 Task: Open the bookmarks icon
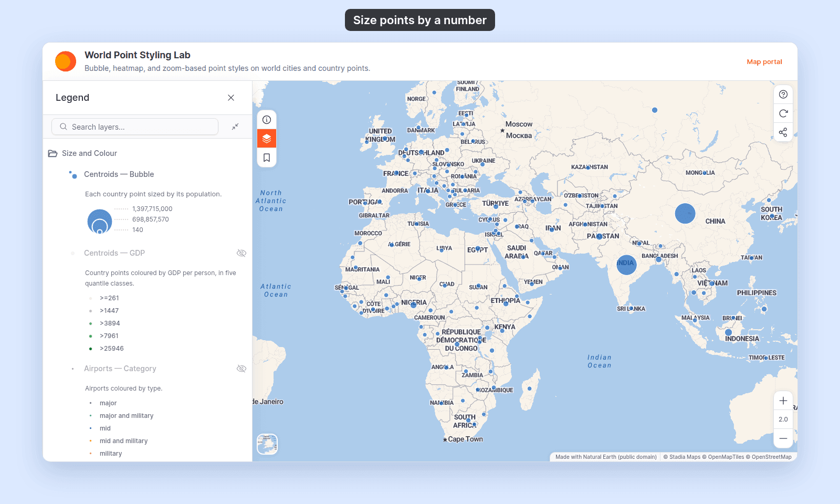(267, 157)
